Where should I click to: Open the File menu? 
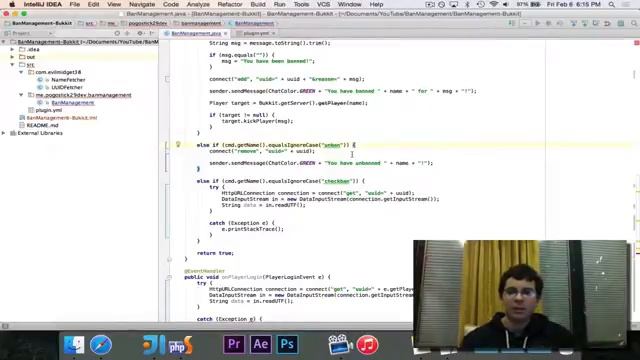click(x=75, y=4)
